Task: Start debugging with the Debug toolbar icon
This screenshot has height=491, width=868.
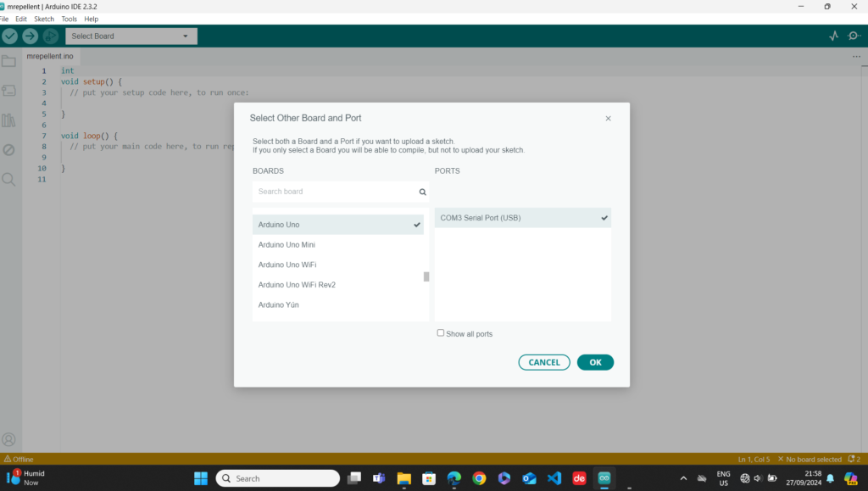Action: (50, 36)
